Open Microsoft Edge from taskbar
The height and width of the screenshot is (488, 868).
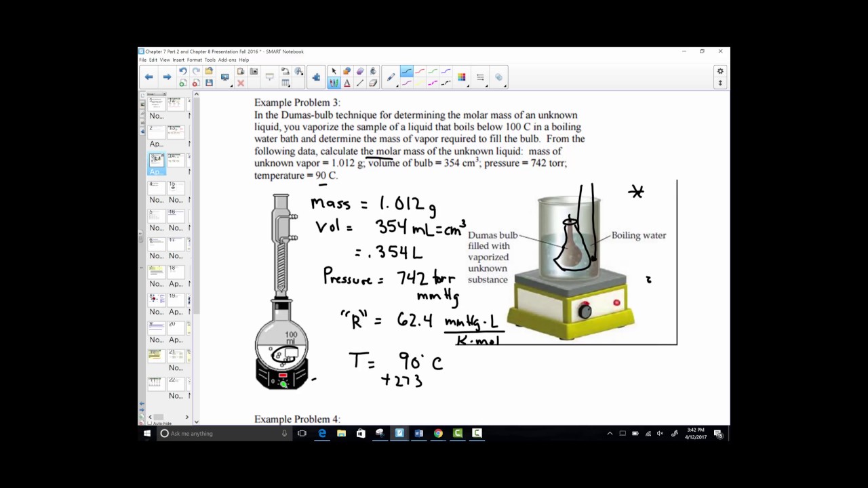322,433
